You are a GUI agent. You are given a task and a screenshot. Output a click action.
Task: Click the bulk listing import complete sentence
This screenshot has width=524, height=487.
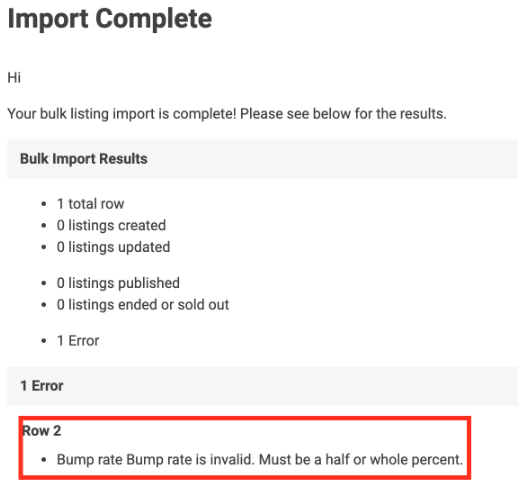(227, 114)
